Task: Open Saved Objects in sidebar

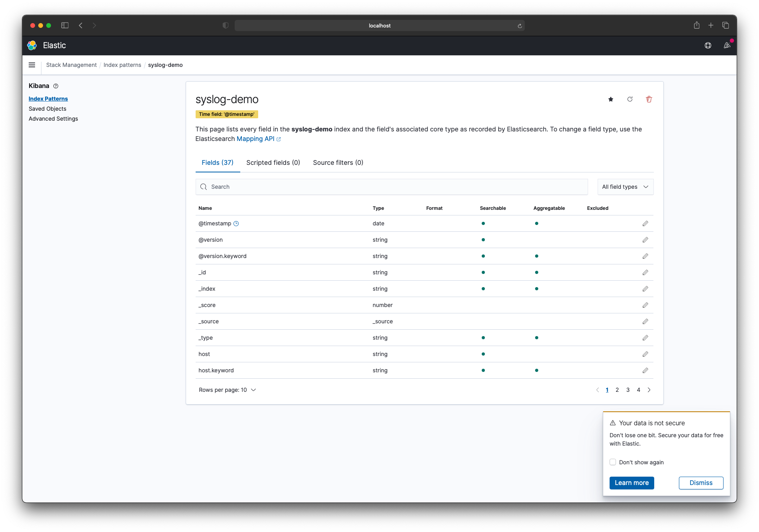Action: point(47,109)
